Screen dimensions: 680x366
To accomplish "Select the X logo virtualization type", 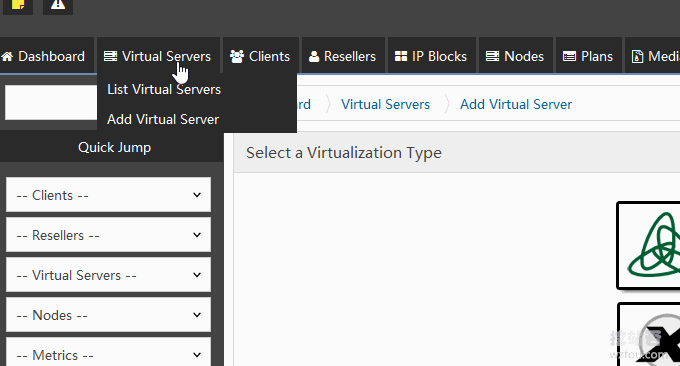I will 649,334.
